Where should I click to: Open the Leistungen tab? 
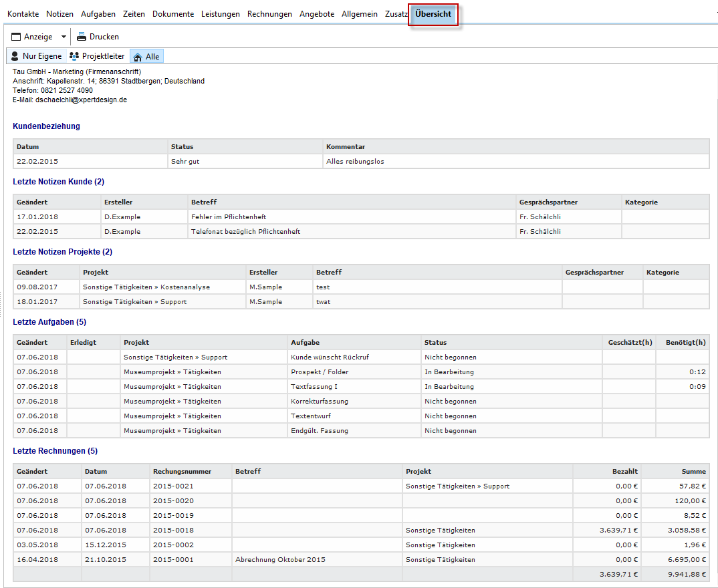click(220, 14)
